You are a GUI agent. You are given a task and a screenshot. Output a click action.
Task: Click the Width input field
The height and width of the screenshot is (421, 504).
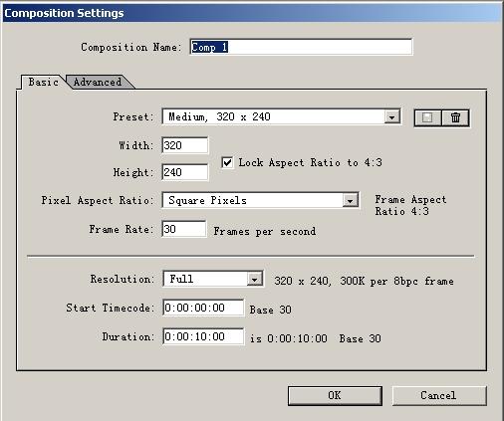click(185, 145)
